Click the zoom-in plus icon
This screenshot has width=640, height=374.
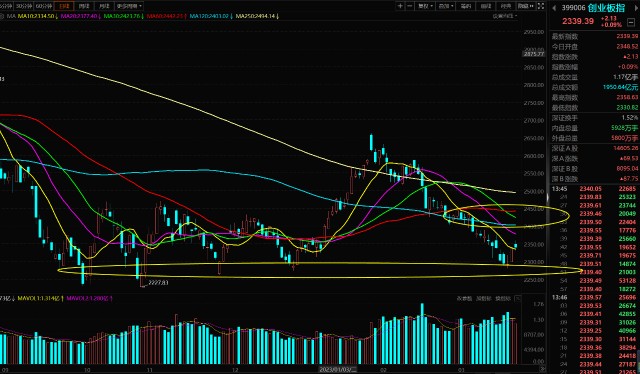coord(400,6)
